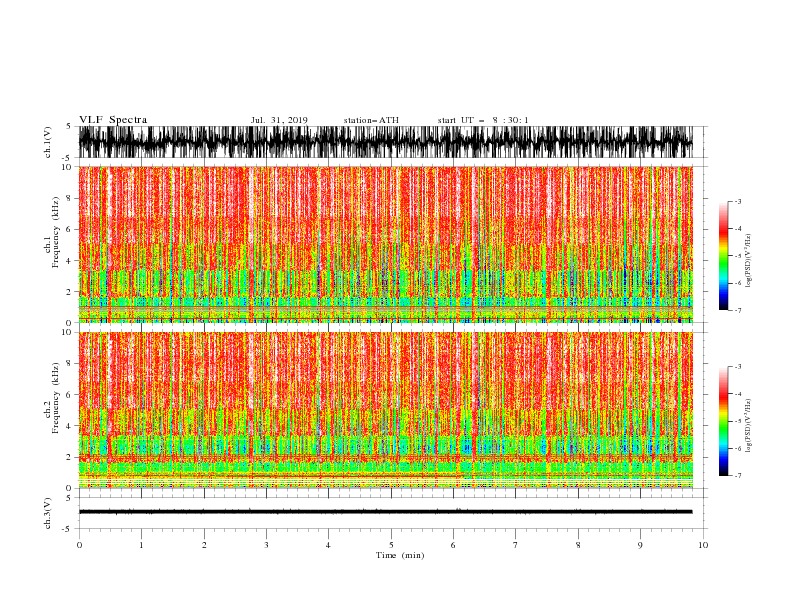792x612 pixels.
Task: Click the ch.2 color bar log(PSD) label
Action: [749, 426]
